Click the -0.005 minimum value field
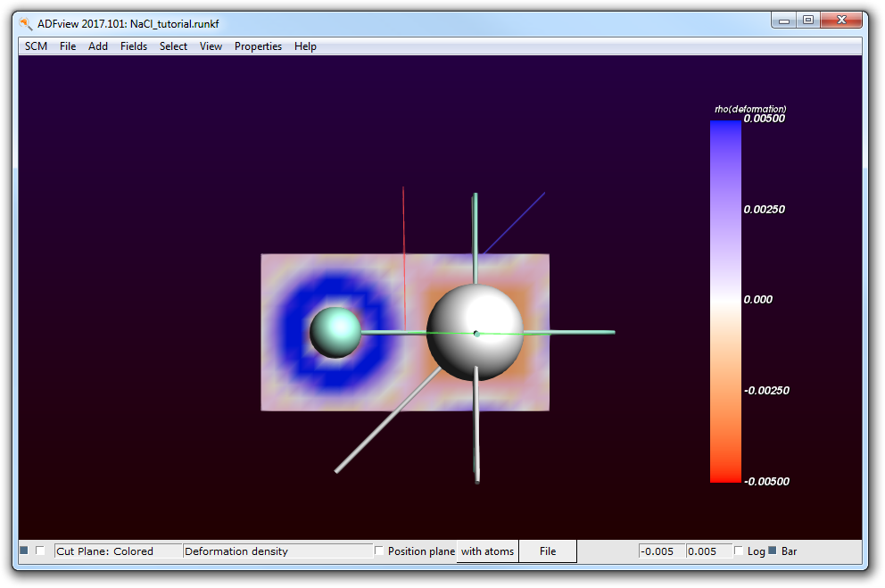The width and height of the screenshot is (885, 588). 661,551
